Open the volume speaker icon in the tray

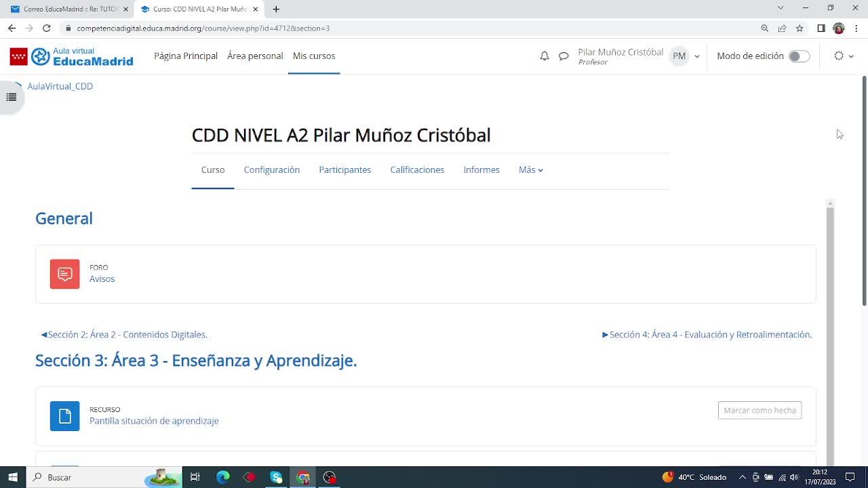(794, 477)
